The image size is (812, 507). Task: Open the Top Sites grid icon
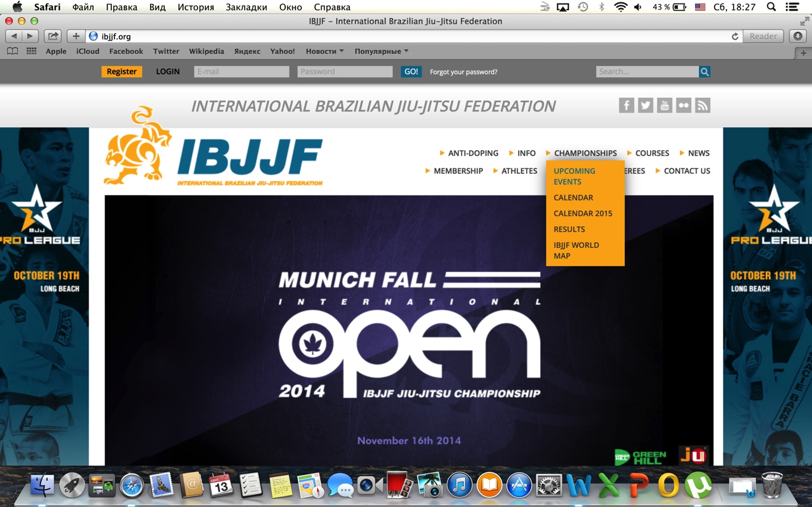(x=31, y=51)
